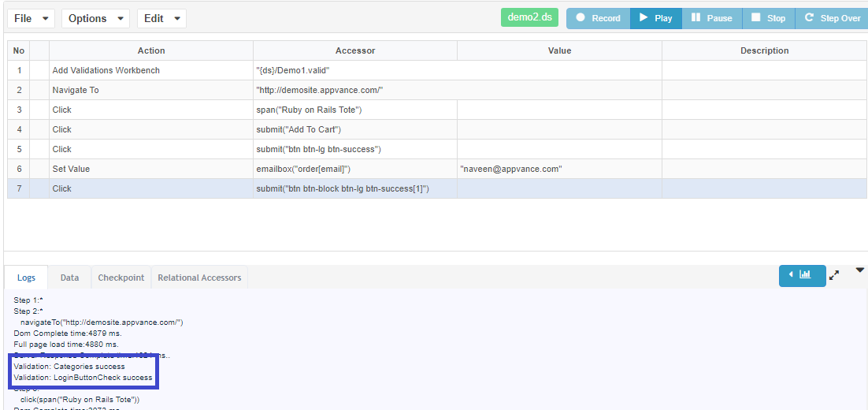Click accessor span("Ruby on Rails Tote")

coord(309,110)
